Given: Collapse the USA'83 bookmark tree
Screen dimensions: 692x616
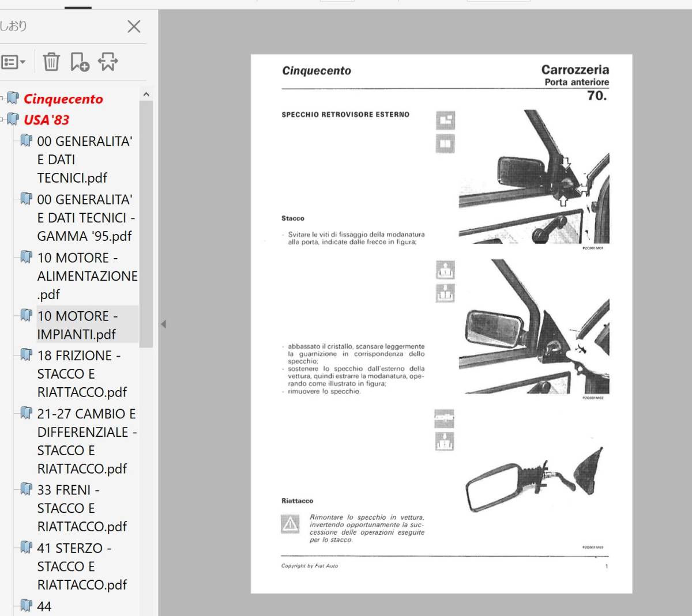Looking at the screenshot, I should tap(2, 120).
